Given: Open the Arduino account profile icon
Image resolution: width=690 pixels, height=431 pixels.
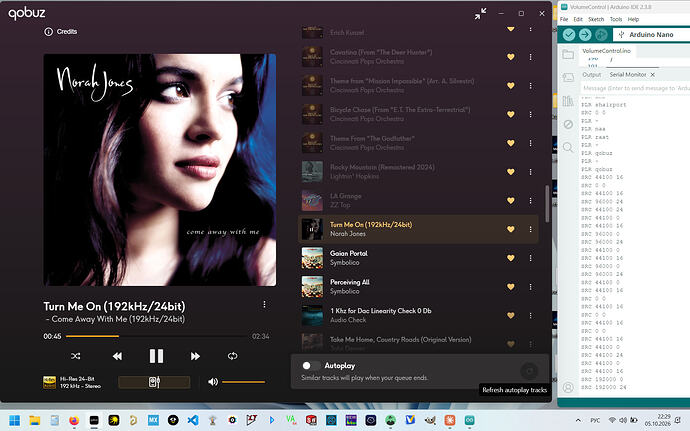Looking at the screenshot, I should coord(568,387).
